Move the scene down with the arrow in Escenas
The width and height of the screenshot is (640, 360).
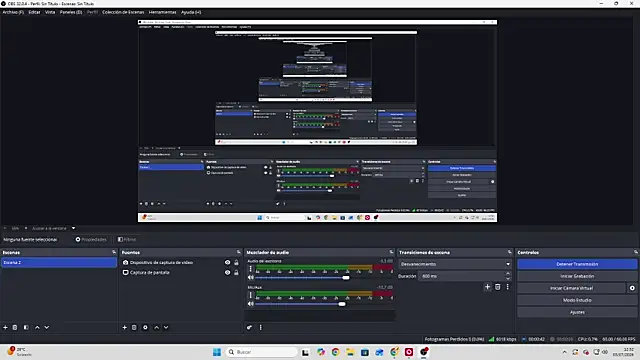pyautogui.click(x=47, y=327)
